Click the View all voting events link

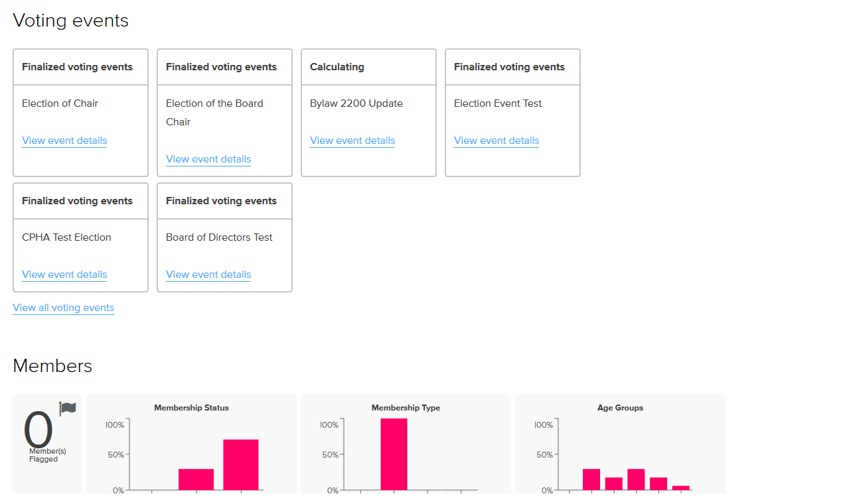click(63, 308)
